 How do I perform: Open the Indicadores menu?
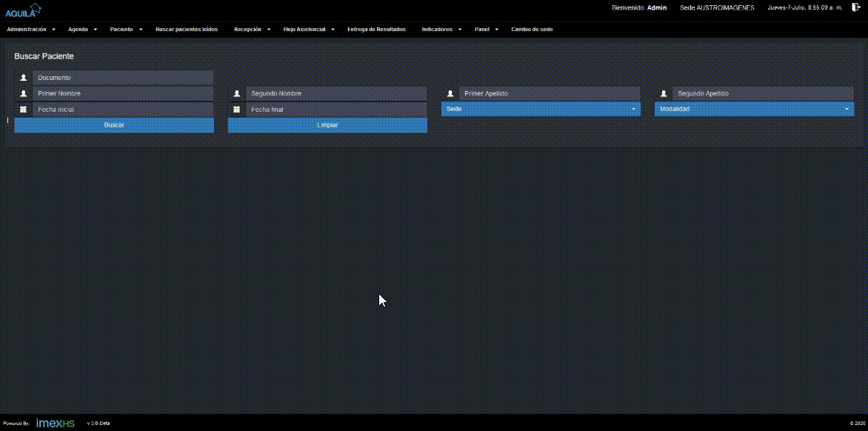pos(441,30)
